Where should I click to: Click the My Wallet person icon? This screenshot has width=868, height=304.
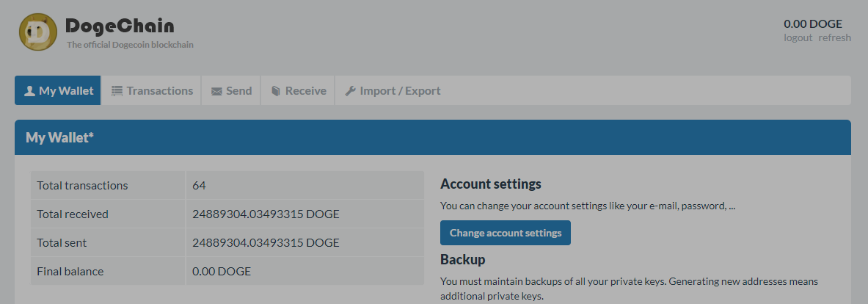pos(30,91)
